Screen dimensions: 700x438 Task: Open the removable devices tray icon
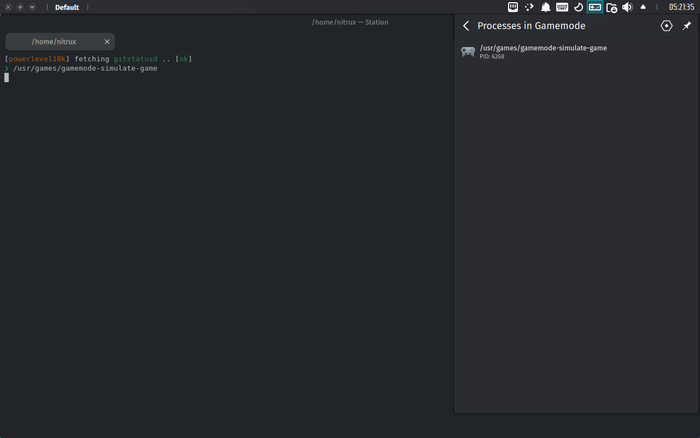611,7
